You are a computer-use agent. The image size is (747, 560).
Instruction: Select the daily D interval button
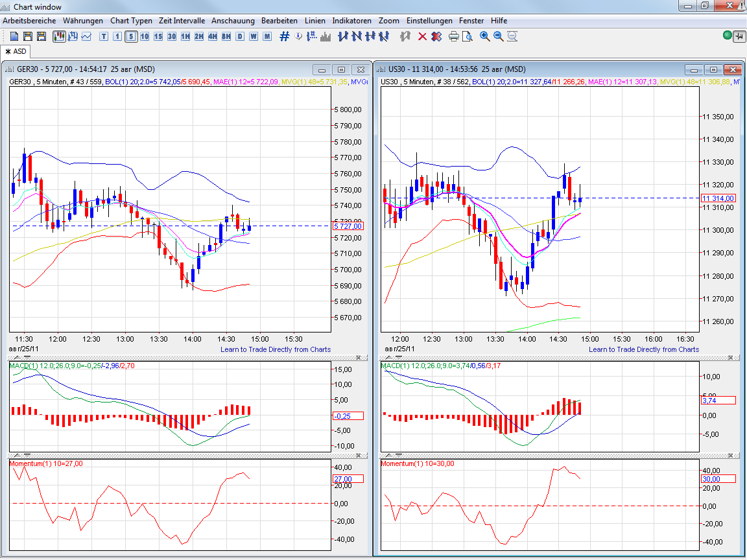click(x=240, y=36)
